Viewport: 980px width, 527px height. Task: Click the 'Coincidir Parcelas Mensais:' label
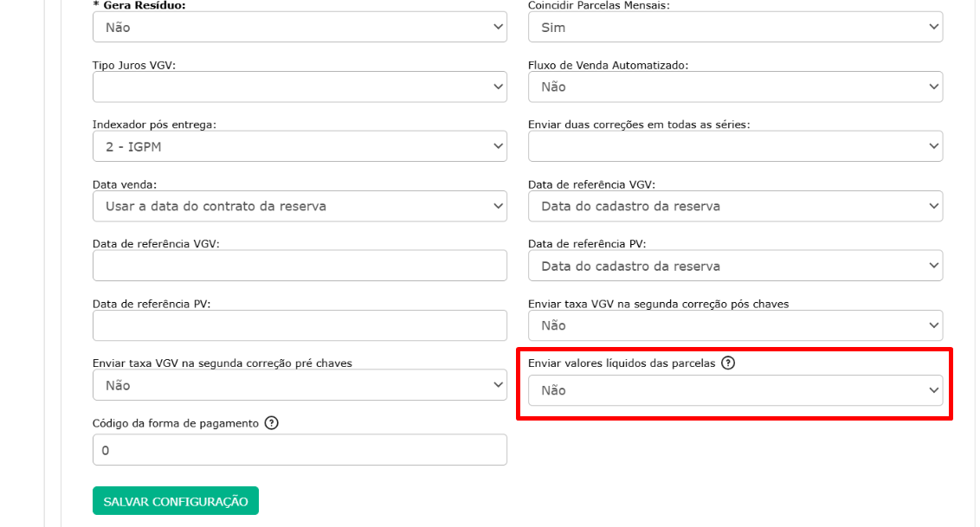(x=599, y=5)
